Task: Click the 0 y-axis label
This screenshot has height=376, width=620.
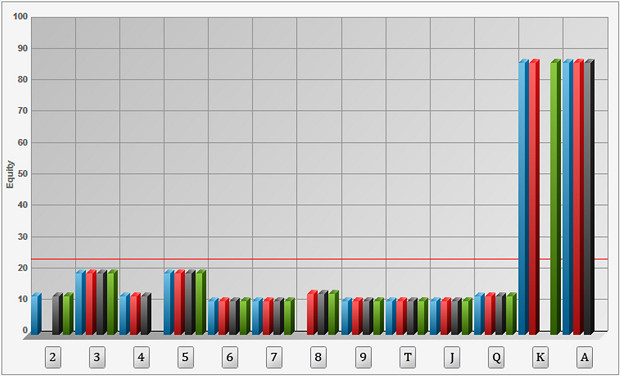Action: [25, 330]
